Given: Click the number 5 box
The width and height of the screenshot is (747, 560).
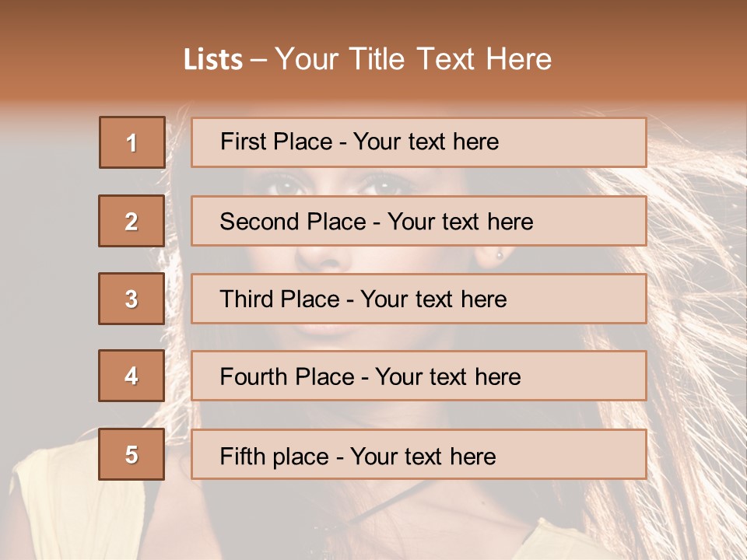Looking at the screenshot, I should (x=132, y=454).
